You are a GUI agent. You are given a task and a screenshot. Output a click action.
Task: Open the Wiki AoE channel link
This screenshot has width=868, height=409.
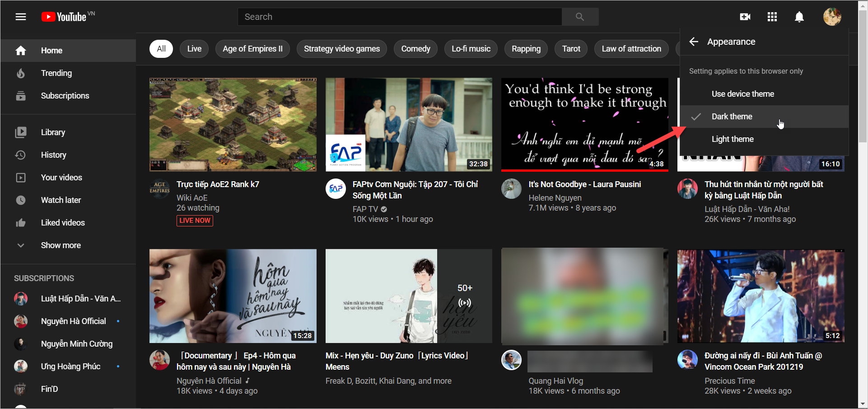tap(192, 198)
